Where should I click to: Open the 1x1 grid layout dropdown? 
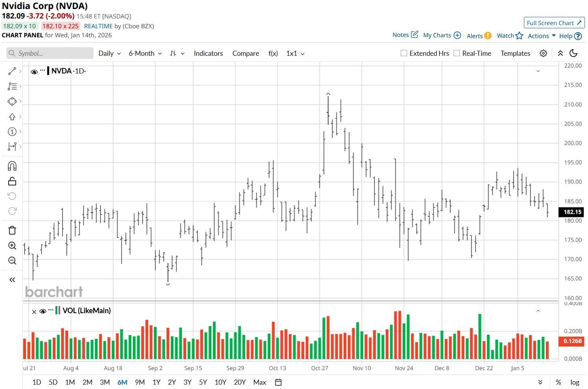pyautogui.click(x=295, y=53)
